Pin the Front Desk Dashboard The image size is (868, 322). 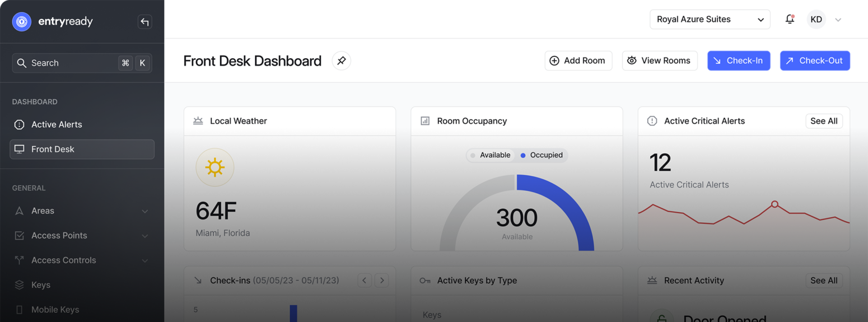341,60
